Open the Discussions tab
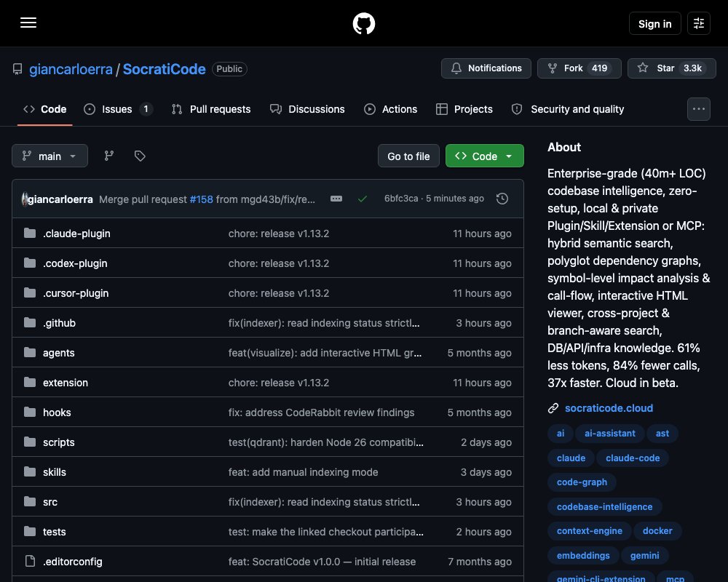This screenshot has width=728, height=582. click(x=307, y=109)
